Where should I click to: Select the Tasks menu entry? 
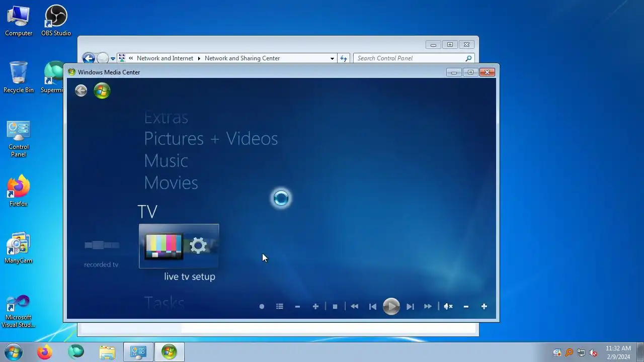point(165,303)
